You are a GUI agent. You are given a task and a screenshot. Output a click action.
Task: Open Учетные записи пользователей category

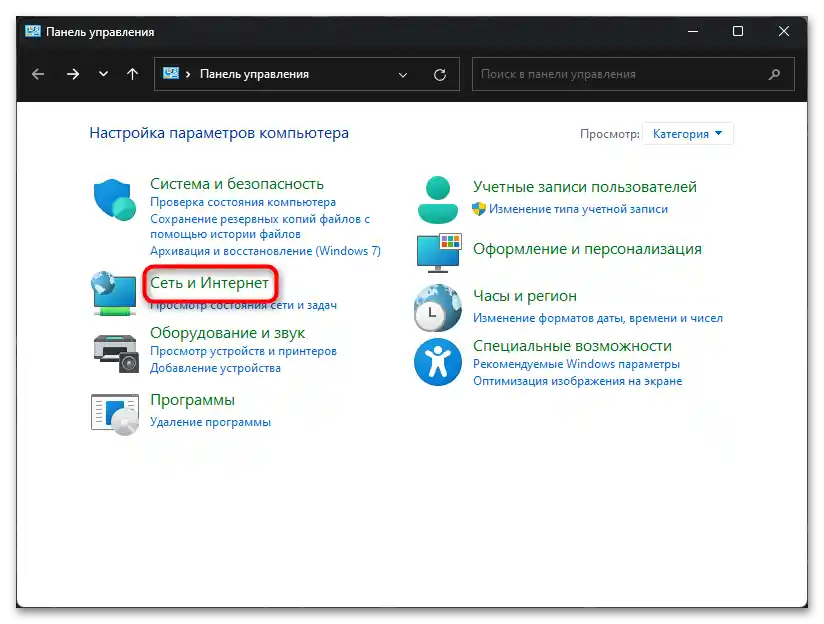pyautogui.click(x=585, y=187)
